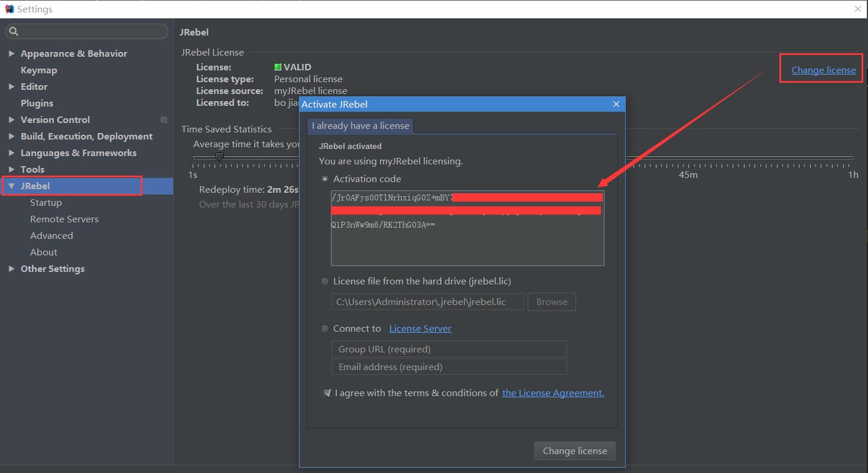Image resolution: width=868 pixels, height=473 pixels.
Task: Open JRebel Advanced settings
Action: 51,235
